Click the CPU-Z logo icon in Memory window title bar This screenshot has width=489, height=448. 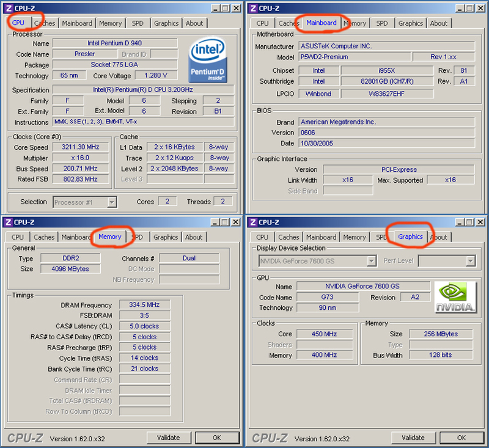[x=9, y=222]
